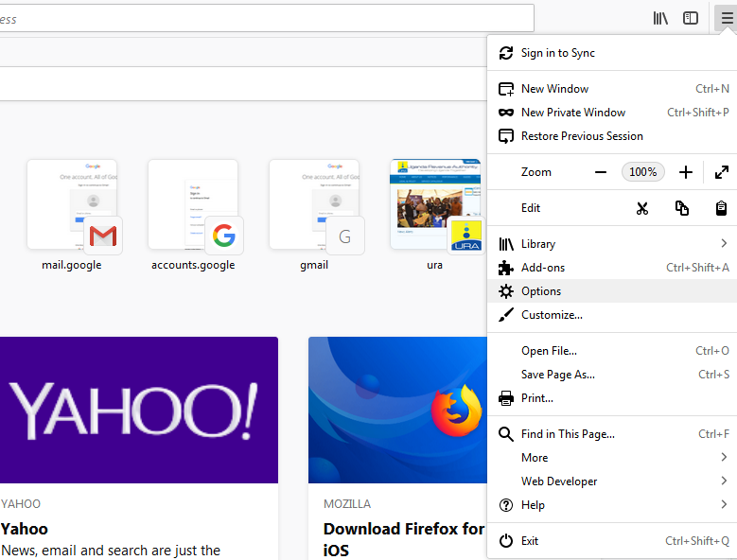Click the New Window icon

[x=506, y=89]
